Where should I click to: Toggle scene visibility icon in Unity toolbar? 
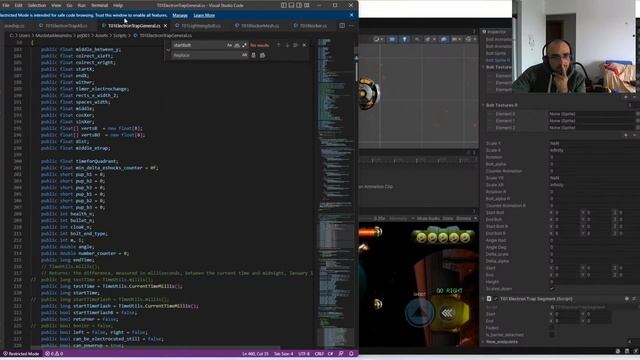[x=444, y=39]
